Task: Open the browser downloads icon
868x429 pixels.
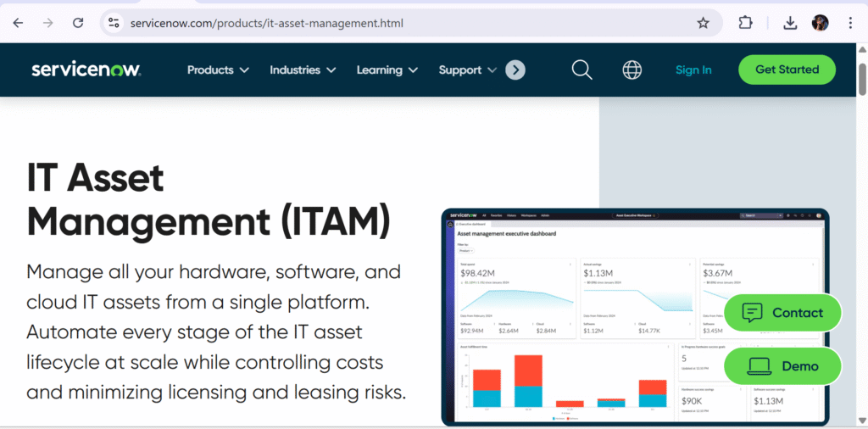Action: click(x=790, y=23)
